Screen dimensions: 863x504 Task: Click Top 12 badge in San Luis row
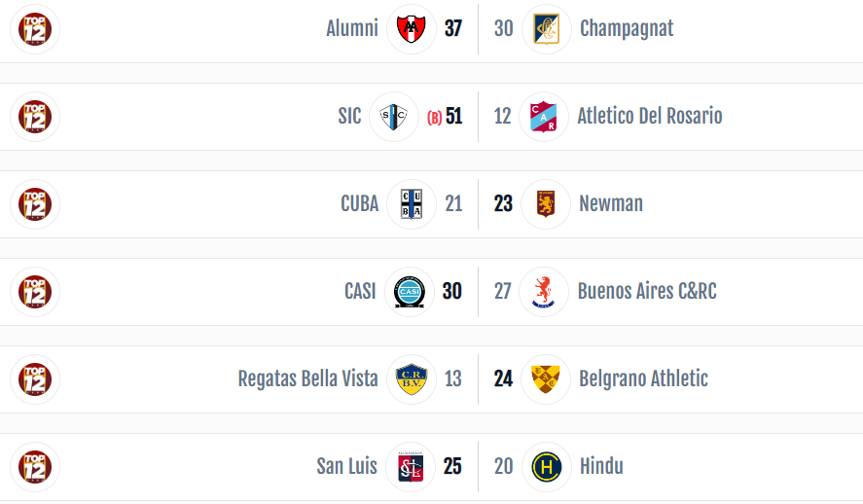pos(35,467)
